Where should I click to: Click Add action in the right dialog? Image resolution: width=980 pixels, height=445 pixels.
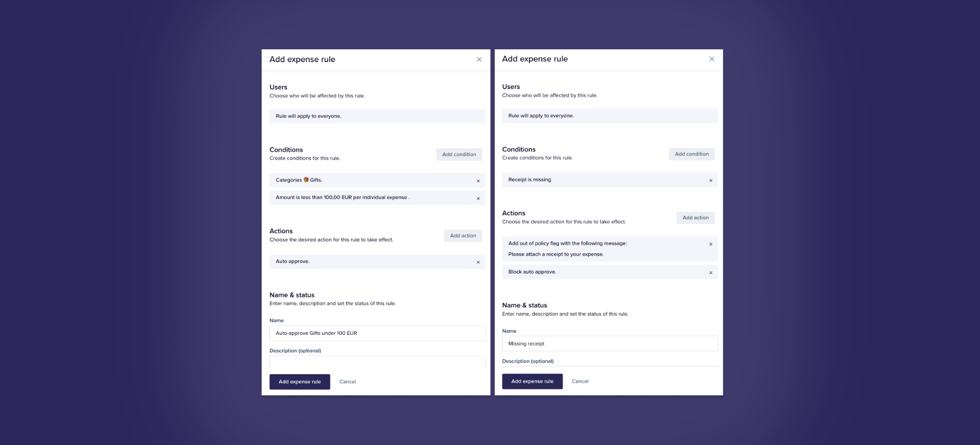pyautogui.click(x=695, y=218)
